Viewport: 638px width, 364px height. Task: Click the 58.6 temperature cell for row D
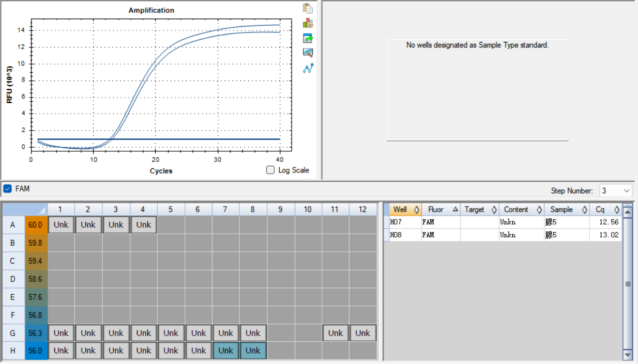coord(36,279)
